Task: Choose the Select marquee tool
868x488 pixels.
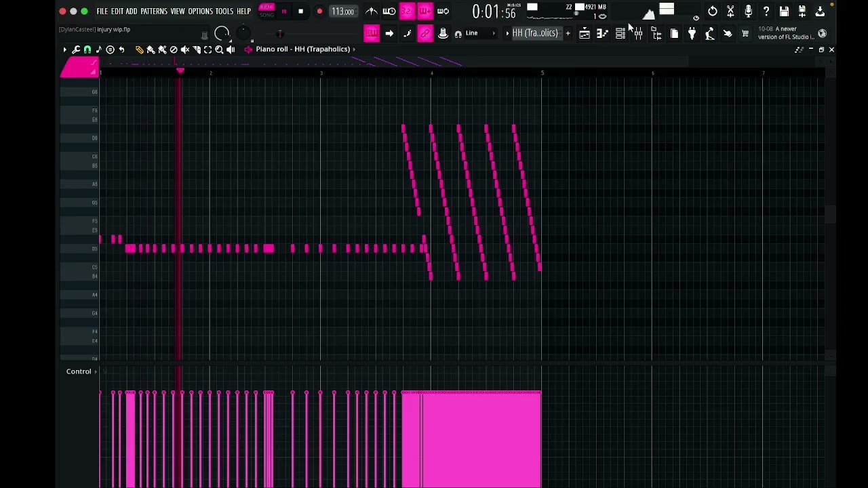Action: tap(208, 49)
